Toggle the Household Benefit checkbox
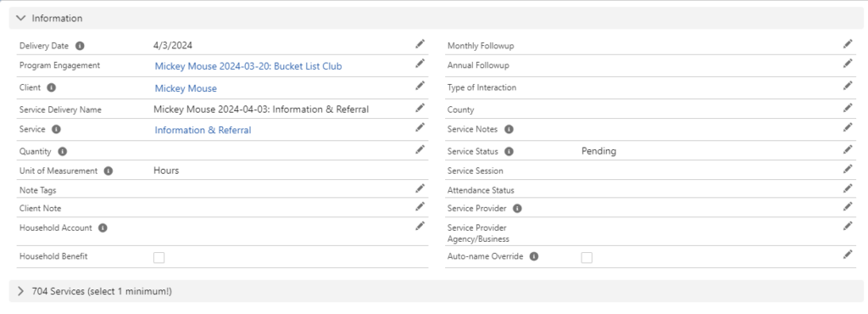 pyautogui.click(x=159, y=257)
